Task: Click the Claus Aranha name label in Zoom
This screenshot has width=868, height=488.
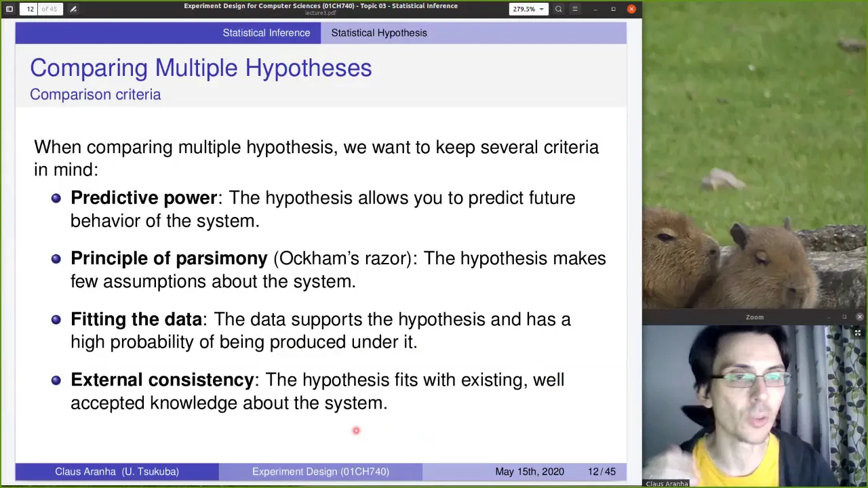Action: click(667, 483)
